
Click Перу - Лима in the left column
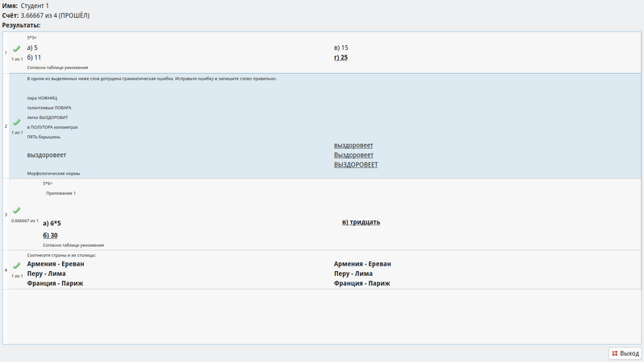[x=46, y=274]
